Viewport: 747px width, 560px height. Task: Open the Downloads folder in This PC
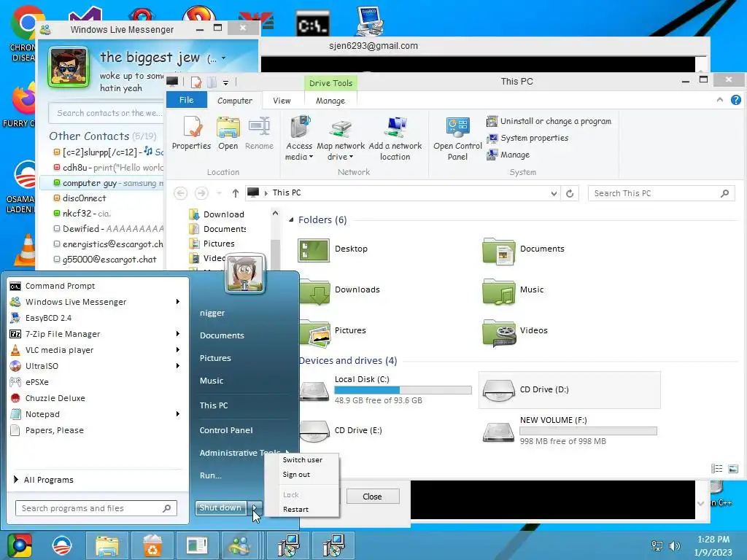pyautogui.click(x=338, y=290)
